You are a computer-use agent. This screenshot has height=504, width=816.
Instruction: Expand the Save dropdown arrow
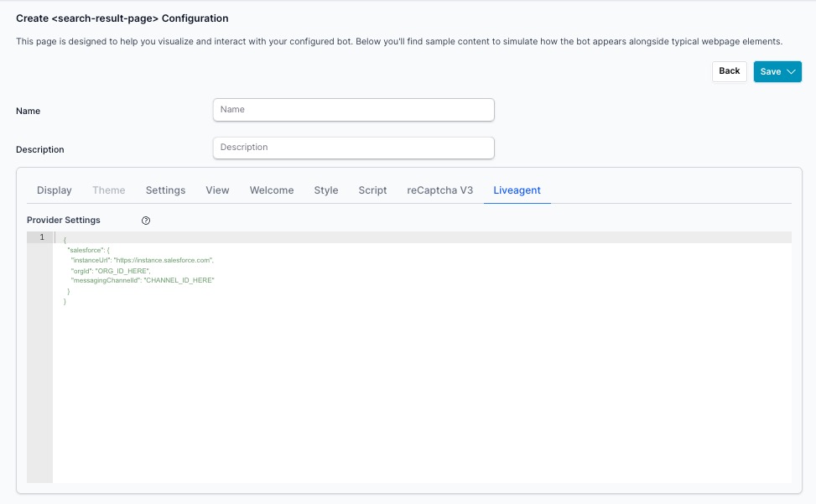point(791,72)
